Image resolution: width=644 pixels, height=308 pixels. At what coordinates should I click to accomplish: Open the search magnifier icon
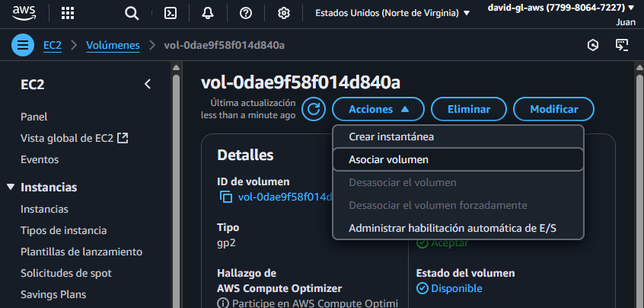point(132,13)
